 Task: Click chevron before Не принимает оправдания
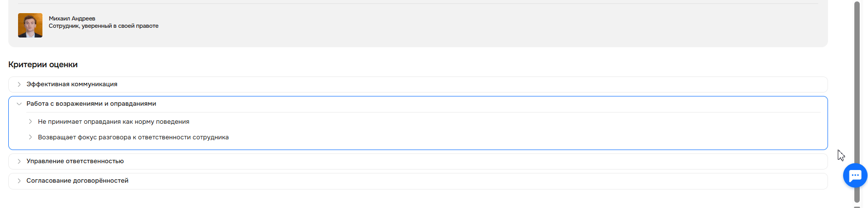(30, 122)
